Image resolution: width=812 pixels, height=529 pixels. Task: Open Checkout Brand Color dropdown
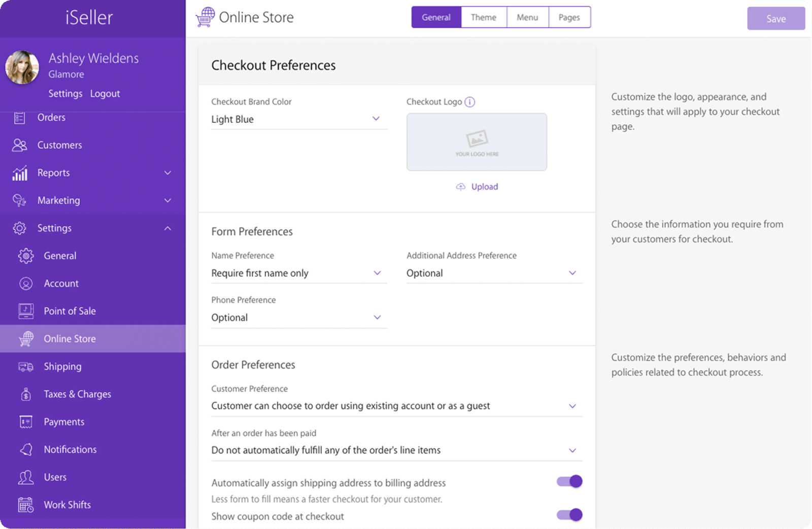(299, 119)
